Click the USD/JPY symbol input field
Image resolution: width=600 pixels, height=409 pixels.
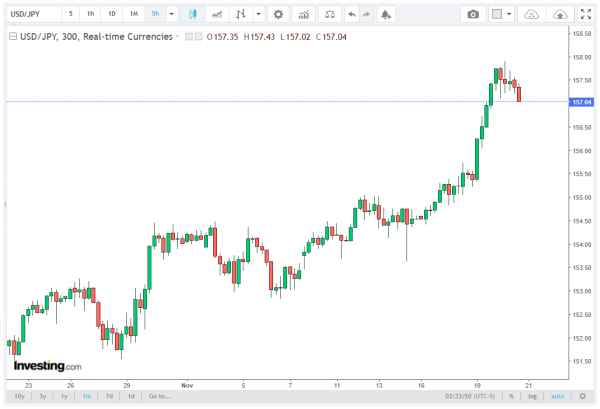point(30,14)
